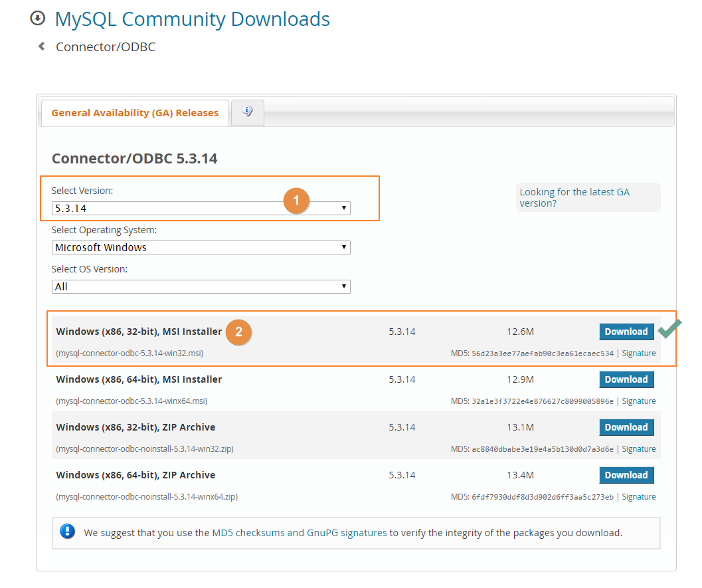
Task: Click filename mysql-connector-odbc-5.3.14-win32.msi
Action: (x=130, y=353)
